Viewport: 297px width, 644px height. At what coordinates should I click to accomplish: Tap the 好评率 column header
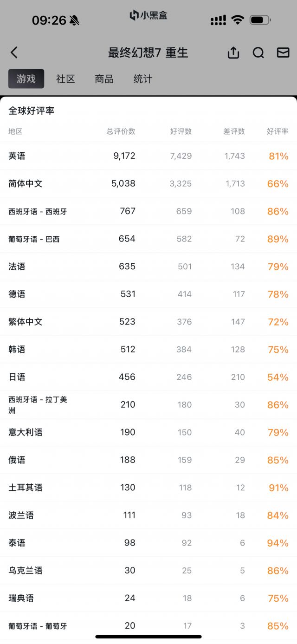coord(278,131)
